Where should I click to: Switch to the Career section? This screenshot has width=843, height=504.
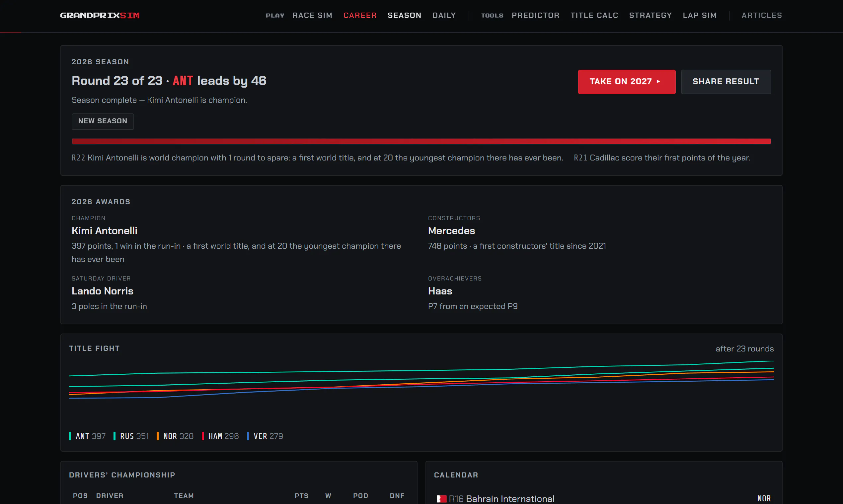tap(360, 15)
